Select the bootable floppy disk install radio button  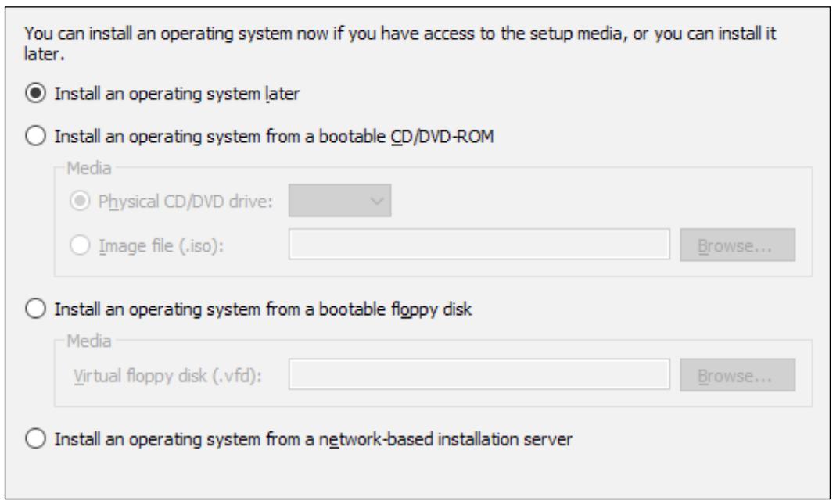point(35,309)
